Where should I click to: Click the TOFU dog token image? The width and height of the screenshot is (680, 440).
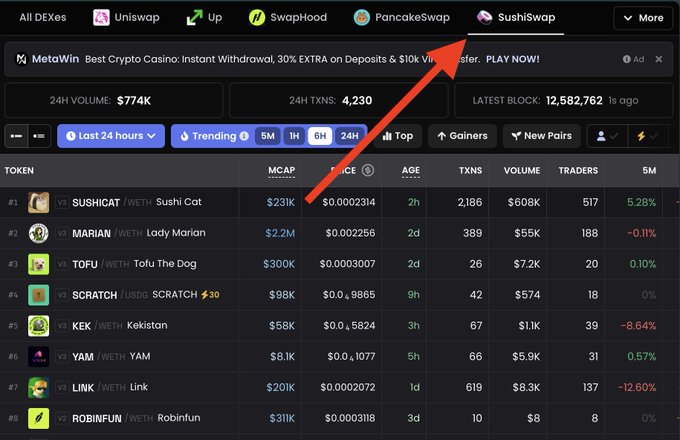pos(39,264)
